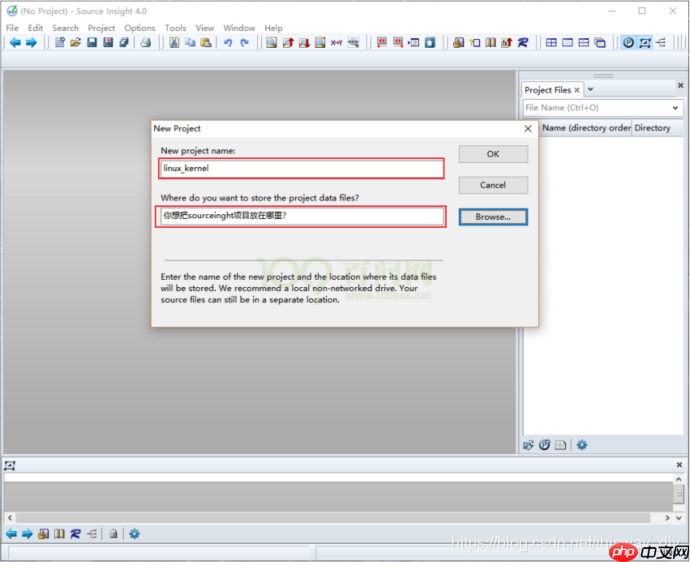Click the blue R Relation icon
Image resolution: width=690 pixels, height=562 pixels.
[523, 43]
